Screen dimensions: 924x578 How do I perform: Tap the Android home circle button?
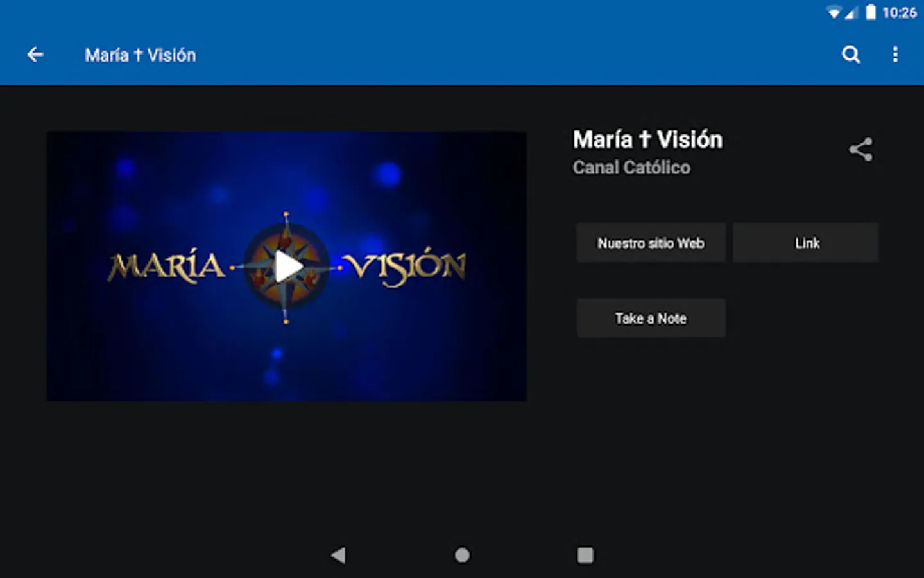[x=462, y=555]
